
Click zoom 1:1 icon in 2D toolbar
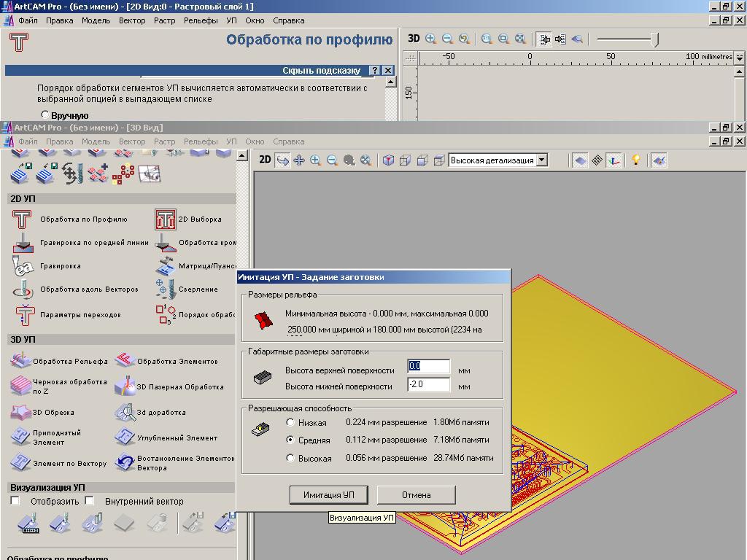[486, 39]
